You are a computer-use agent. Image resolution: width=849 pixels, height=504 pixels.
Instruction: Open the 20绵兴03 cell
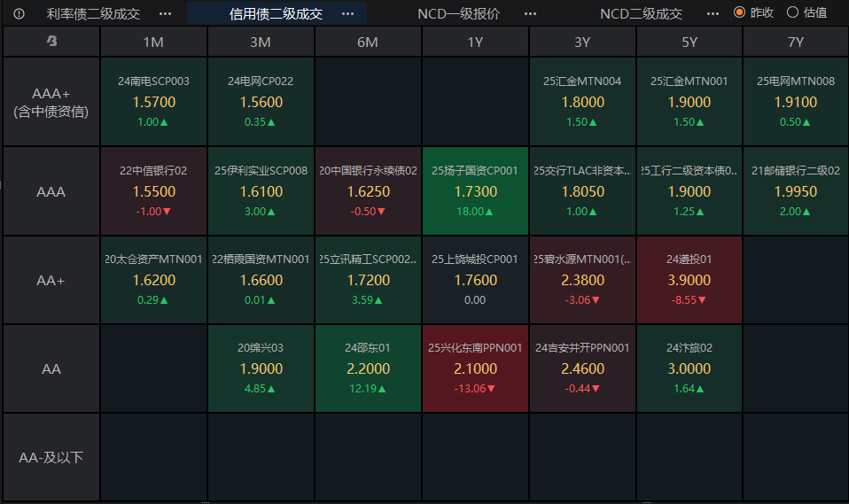(x=261, y=368)
